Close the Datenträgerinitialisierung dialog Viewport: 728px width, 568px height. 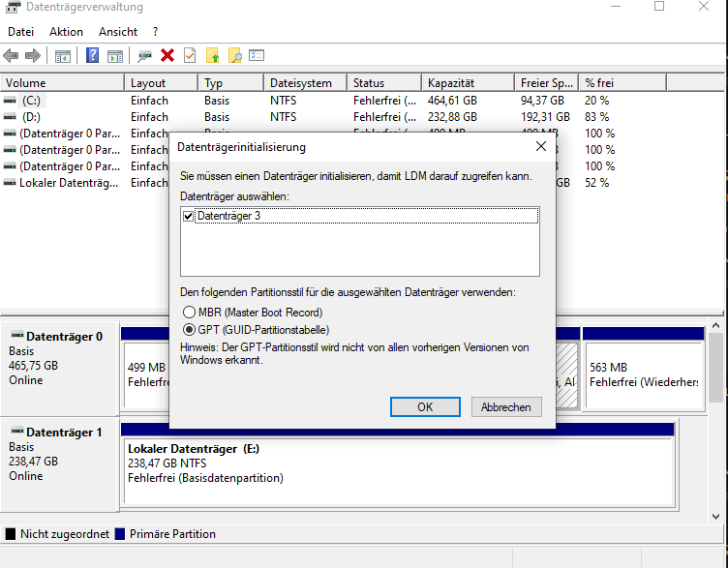[541, 147]
